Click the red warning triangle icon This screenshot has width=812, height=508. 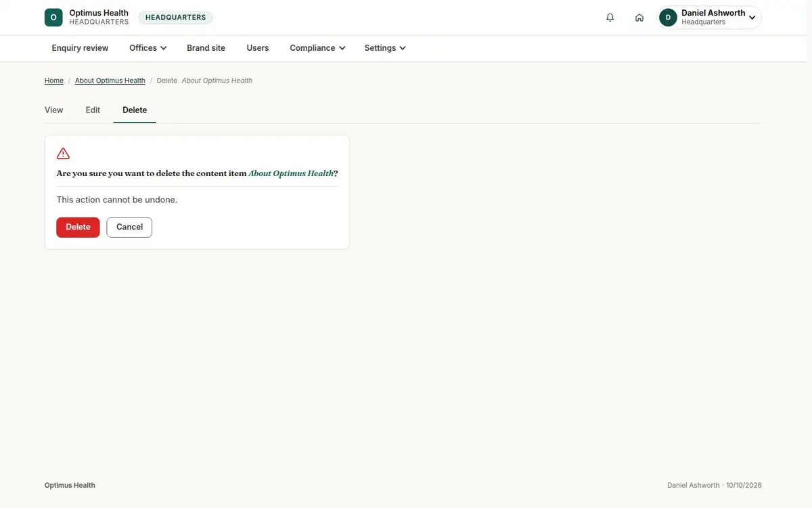[63, 154]
